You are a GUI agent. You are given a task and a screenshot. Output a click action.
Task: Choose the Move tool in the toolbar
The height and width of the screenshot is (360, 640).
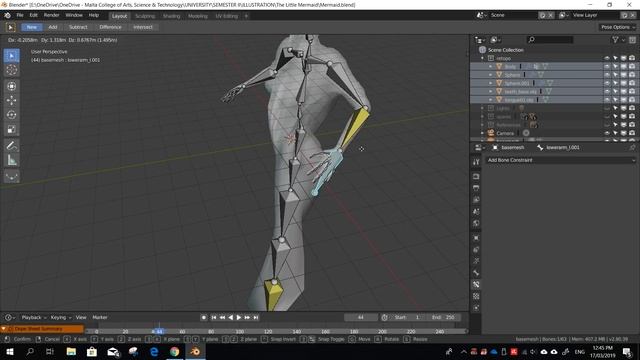(11, 100)
